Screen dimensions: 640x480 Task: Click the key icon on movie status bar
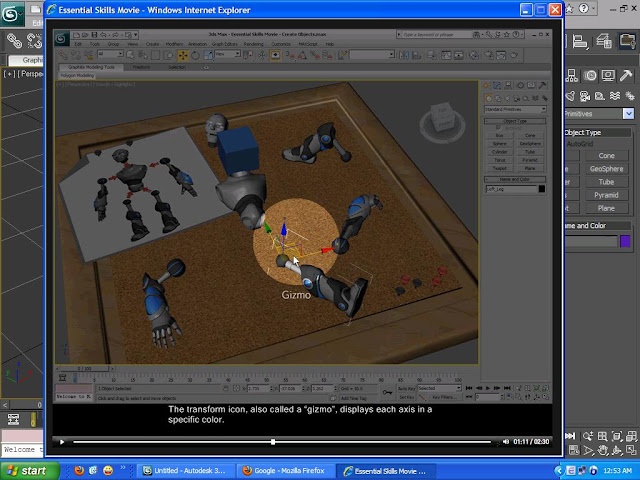(387, 393)
